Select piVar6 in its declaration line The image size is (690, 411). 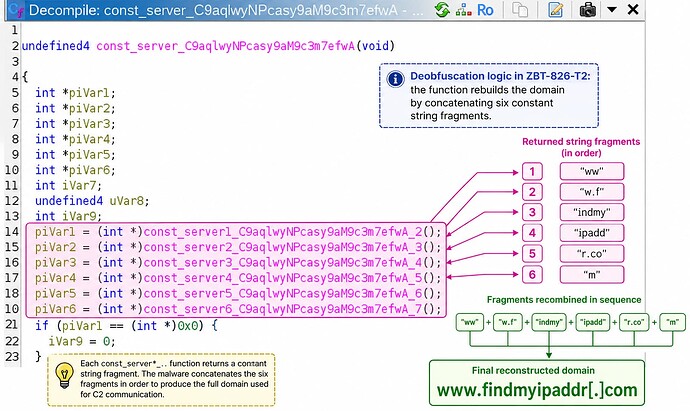pos(88,170)
